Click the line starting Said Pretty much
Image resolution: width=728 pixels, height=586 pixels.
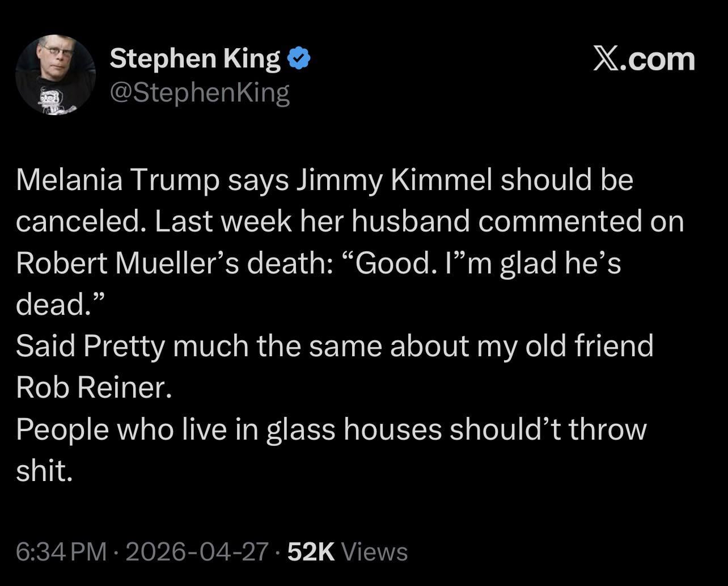tap(335, 347)
